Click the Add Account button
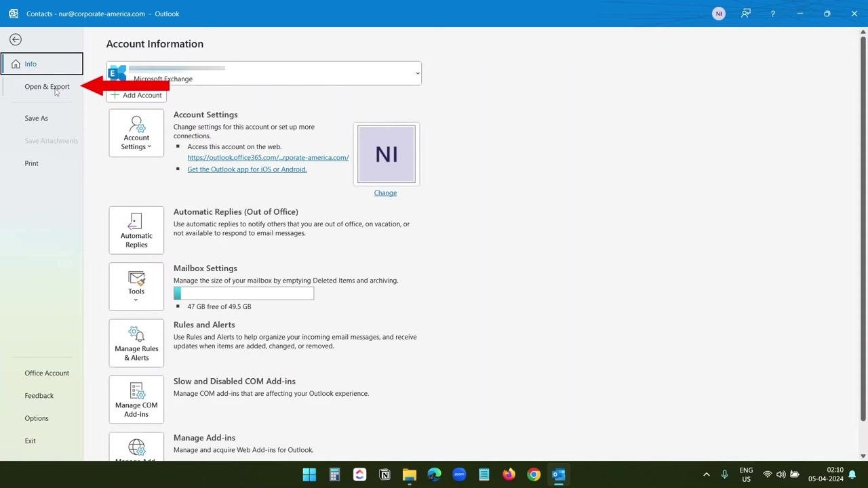This screenshot has width=868, height=488. click(136, 95)
